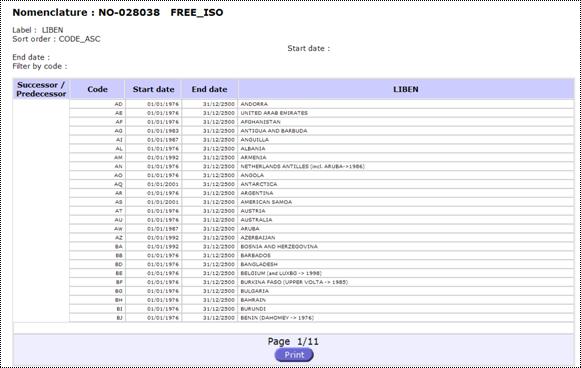581x368 pixels.
Task: Click the LIBEN column header
Action: click(x=406, y=89)
